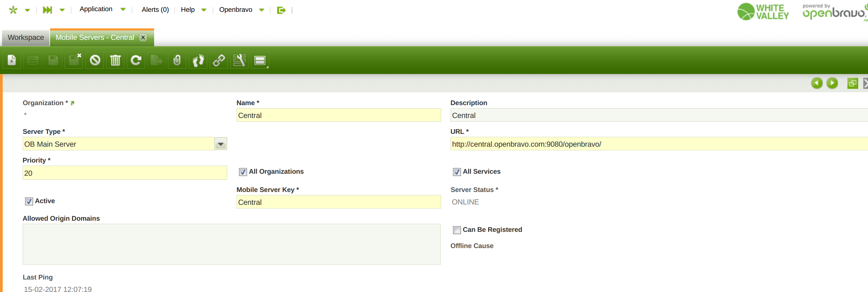The width and height of the screenshot is (868, 292).
Task: Click the Description field
Action: coord(659,115)
